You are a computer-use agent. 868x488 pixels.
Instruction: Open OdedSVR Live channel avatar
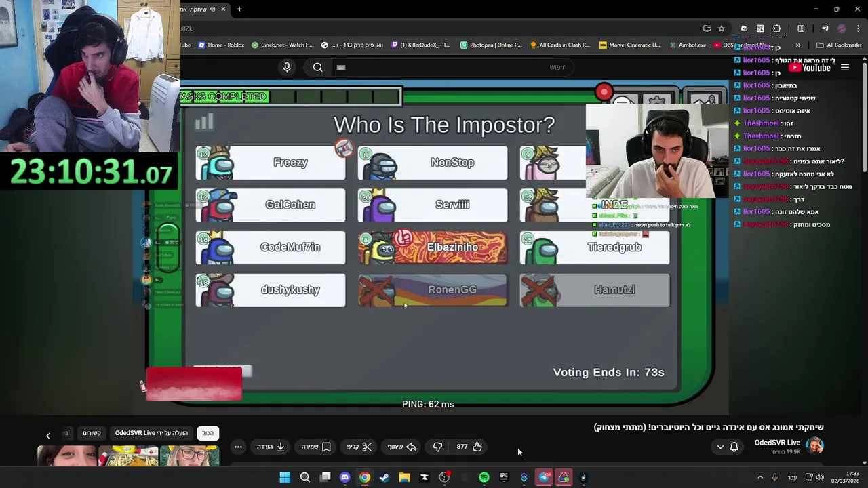814,445
